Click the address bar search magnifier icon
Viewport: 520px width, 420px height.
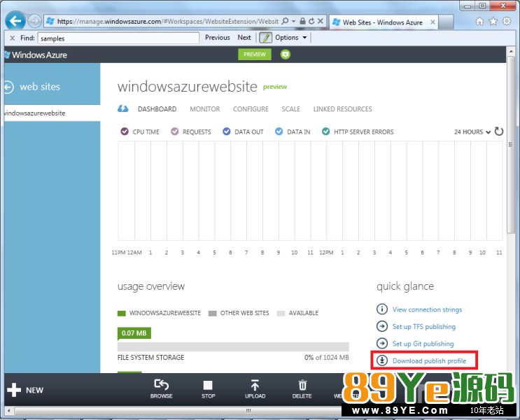(285, 21)
